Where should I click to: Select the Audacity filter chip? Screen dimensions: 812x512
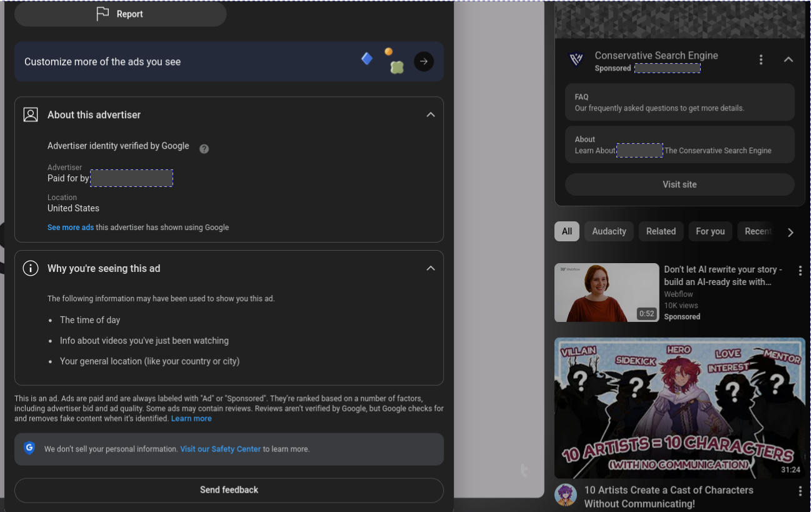(x=609, y=231)
